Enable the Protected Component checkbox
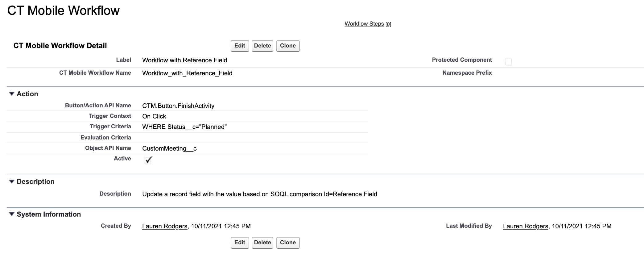Viewport: 644px width, 253px height. point(509,61)
